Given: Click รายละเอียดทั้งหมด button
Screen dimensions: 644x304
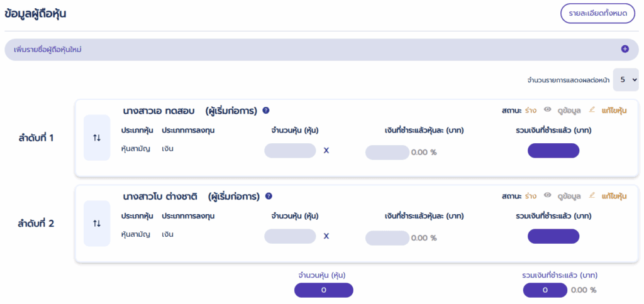Looking at the screenshot, I should pyautogui.click(x=597, y=14).
